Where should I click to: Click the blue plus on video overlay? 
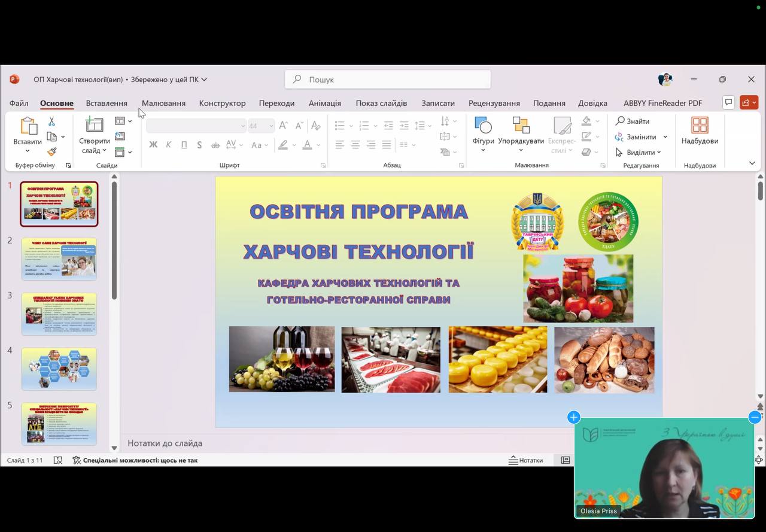573,417
